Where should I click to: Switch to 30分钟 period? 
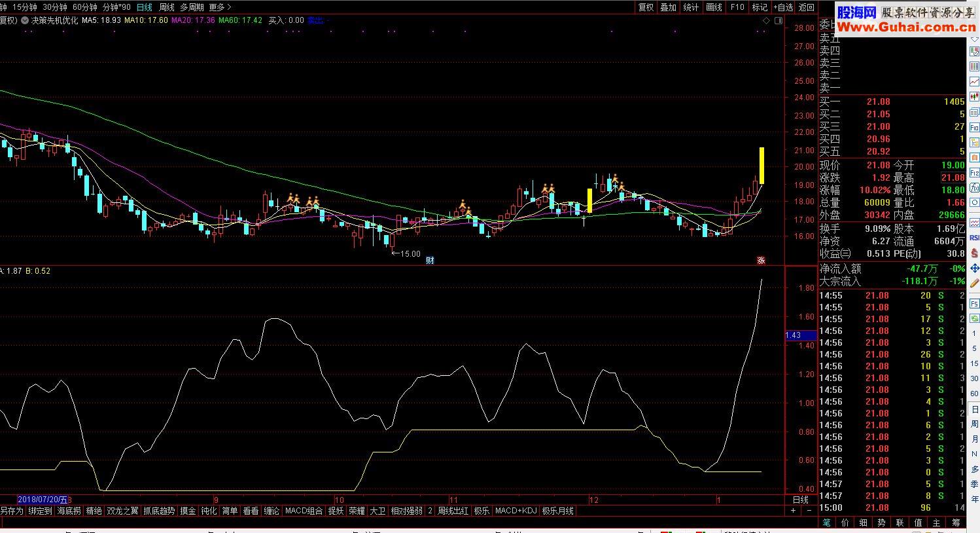click(55, 7)
